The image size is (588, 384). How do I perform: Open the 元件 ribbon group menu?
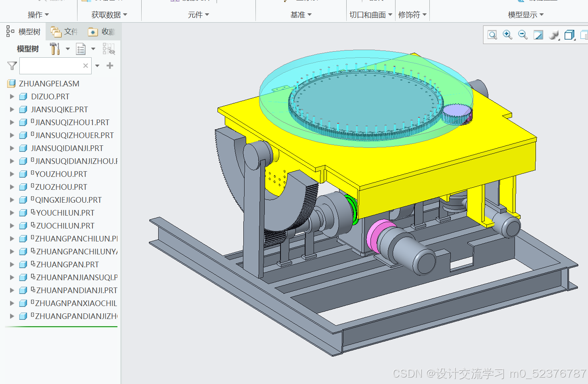pyautogui.click(x=199, y=15)
